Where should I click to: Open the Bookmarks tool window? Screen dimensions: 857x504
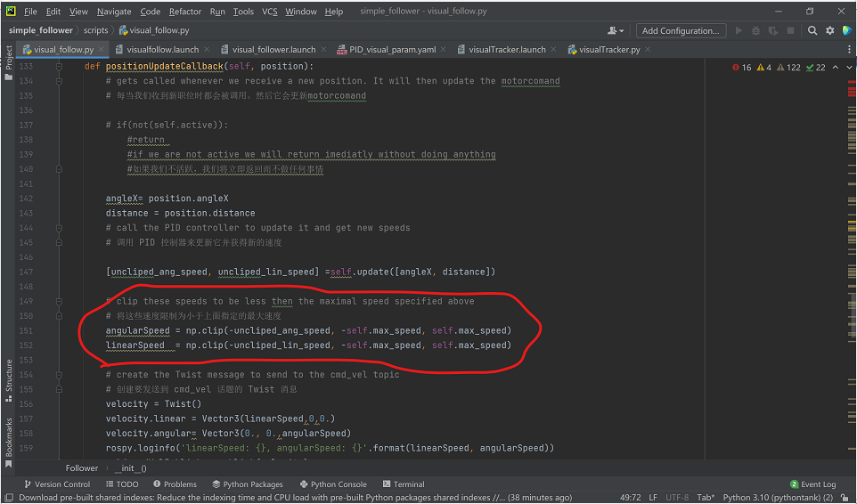click(8, 443)
